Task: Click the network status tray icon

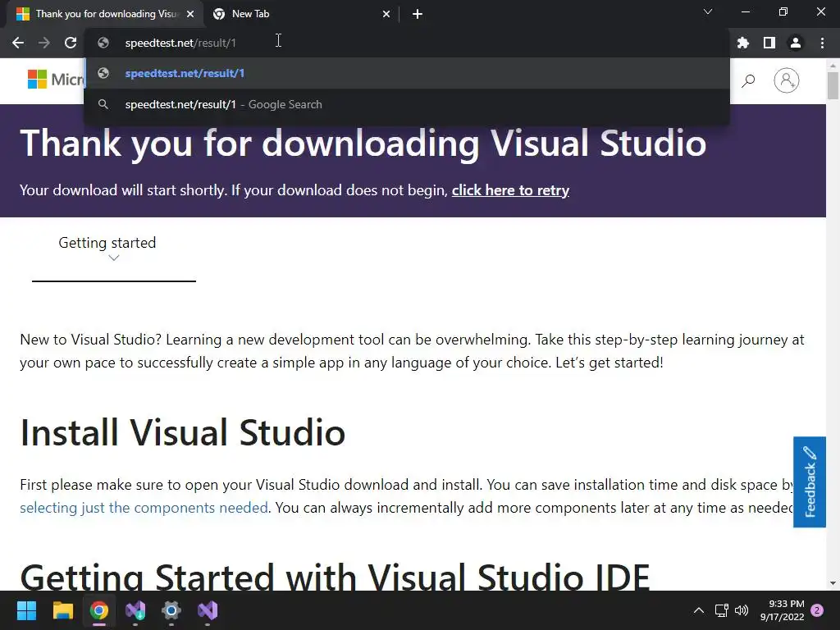Action: (722, 610)
